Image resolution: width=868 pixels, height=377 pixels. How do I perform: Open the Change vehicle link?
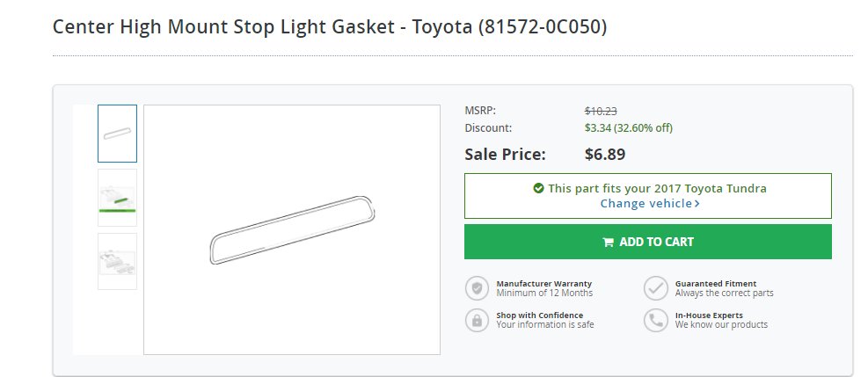[x=650, y=203]
